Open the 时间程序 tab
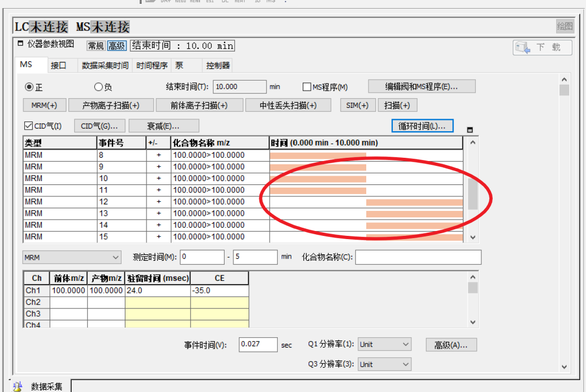This screenshot has width=586, height=392. click(x=152, y=66)
